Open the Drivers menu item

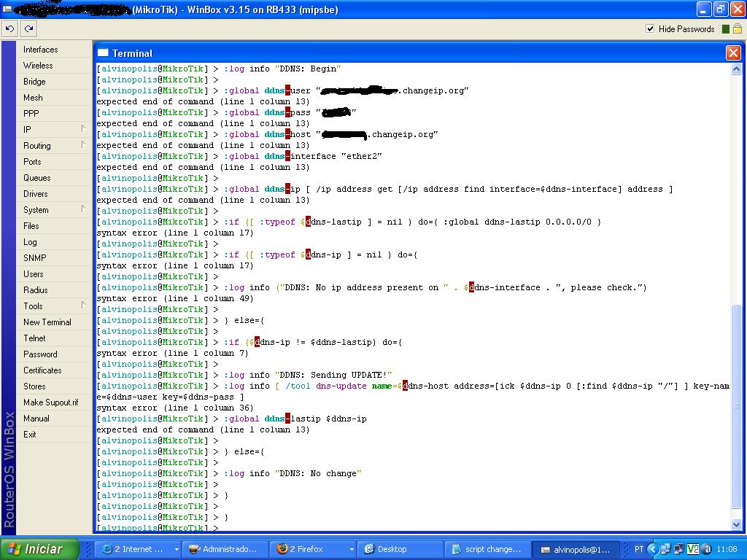pos(54,194)
